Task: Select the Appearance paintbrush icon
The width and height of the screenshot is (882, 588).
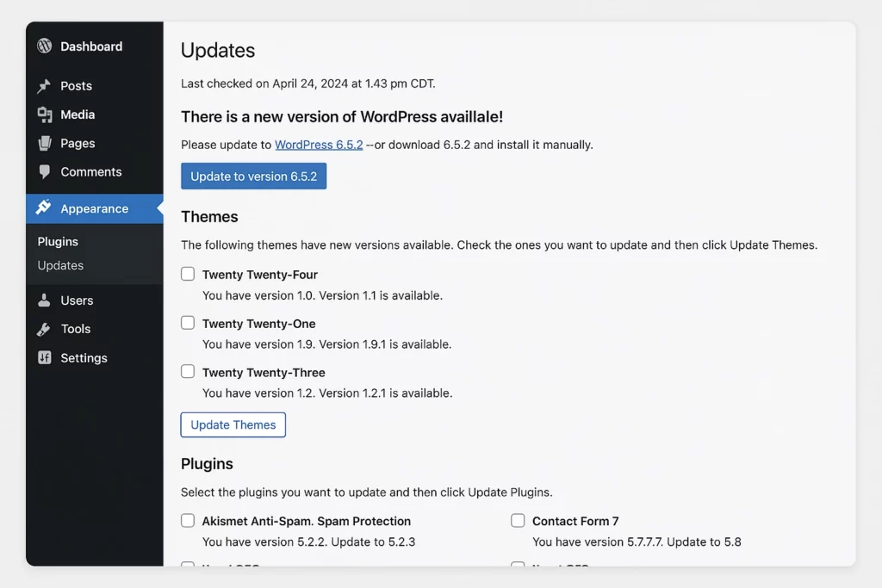Action: coord(45,208)
